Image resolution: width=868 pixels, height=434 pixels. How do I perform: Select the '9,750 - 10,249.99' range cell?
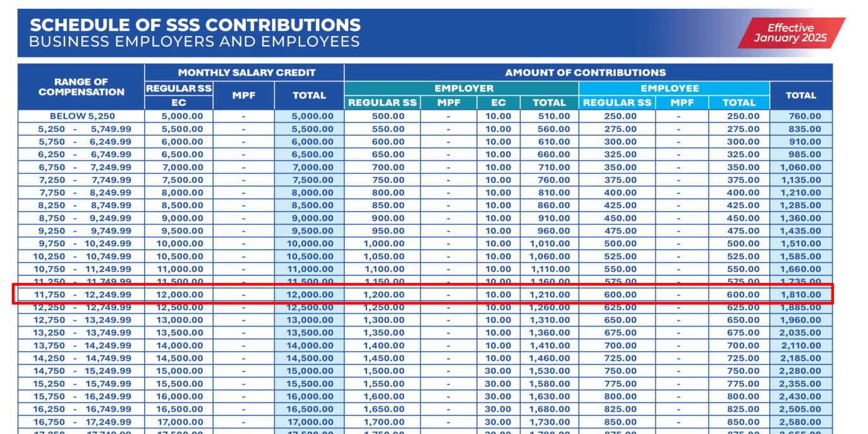tap(81, 243)
